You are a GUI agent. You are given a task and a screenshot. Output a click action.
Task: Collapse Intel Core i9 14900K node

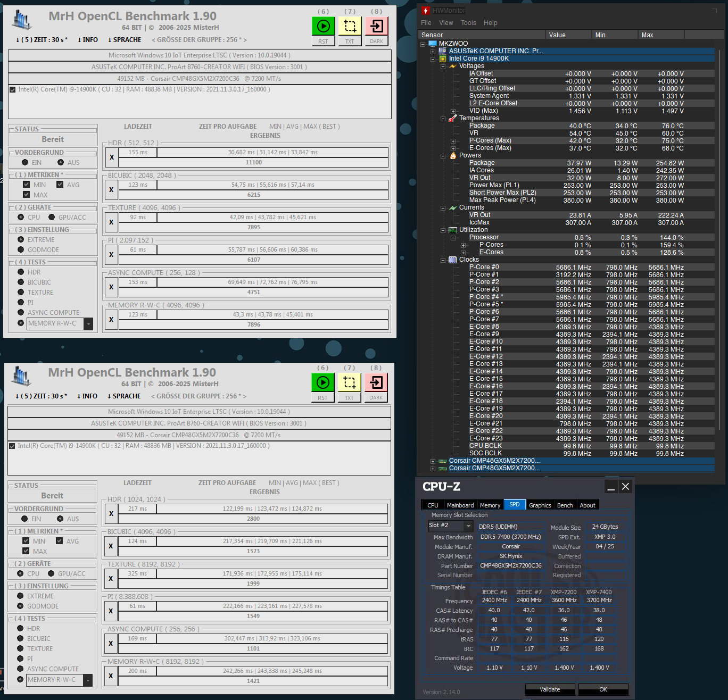click(x=433, y=59)
